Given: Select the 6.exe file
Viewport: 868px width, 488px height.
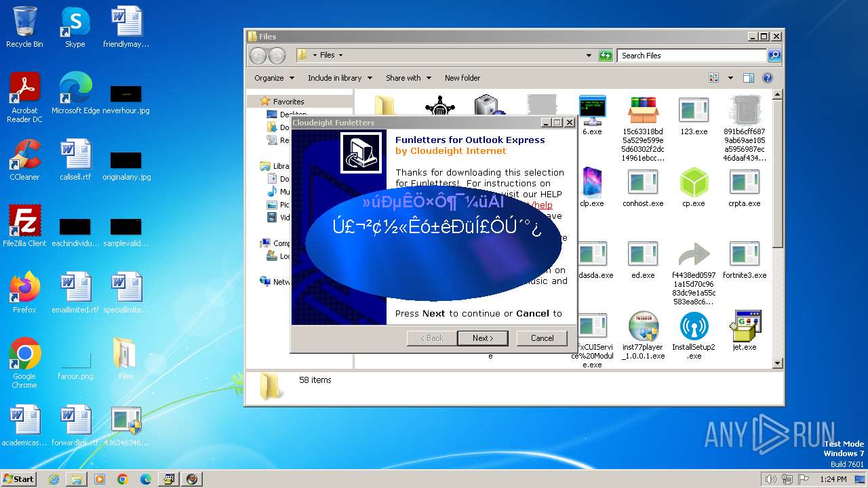Looking at the screenshot, I should (x=592, y=115).
